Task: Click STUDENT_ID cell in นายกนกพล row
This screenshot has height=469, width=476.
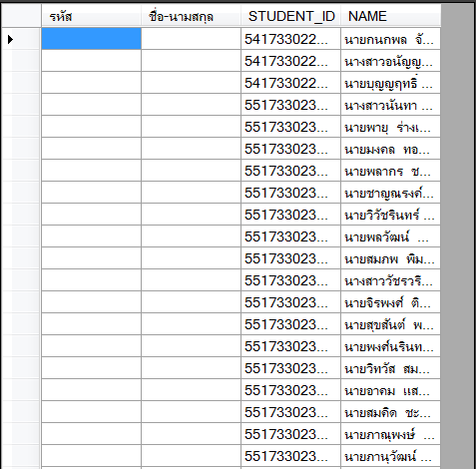Action: (x=290, y=39)
